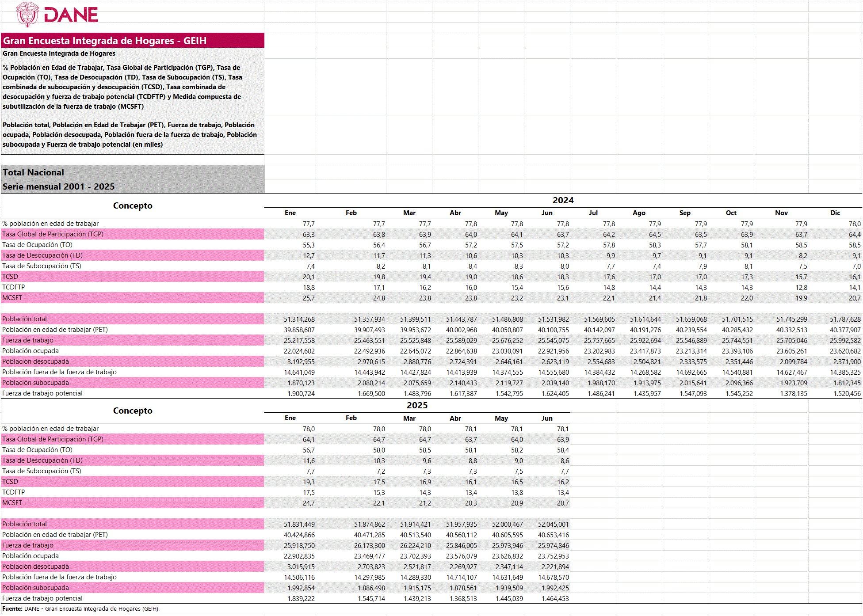Click the 'Concepto' header of 2025 table

(133, 411)
